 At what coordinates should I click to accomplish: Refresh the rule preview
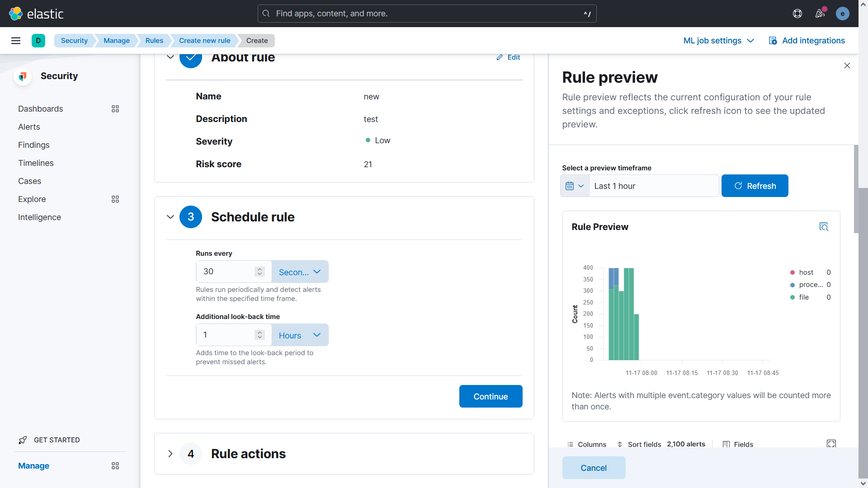[755, 186]
